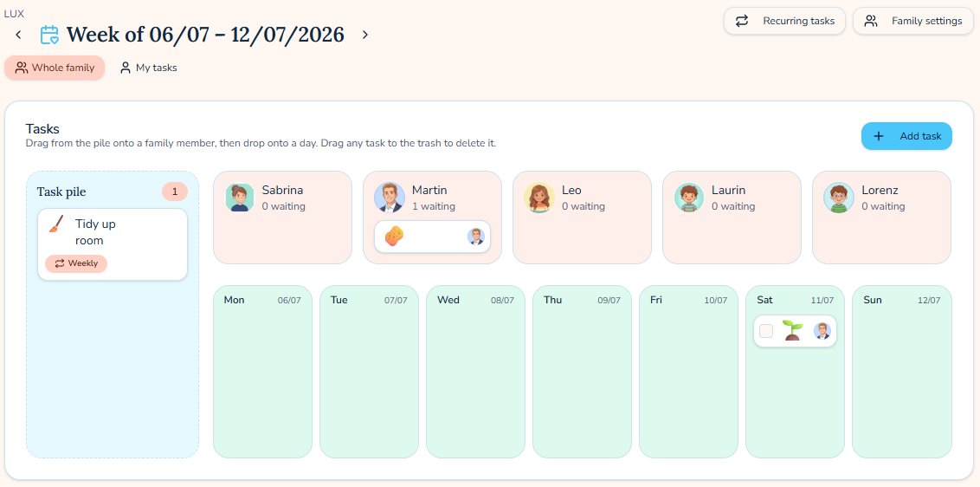Click the seedling icon on Saturday task
The width and height of the screenshot is (980, 487).
792,330
